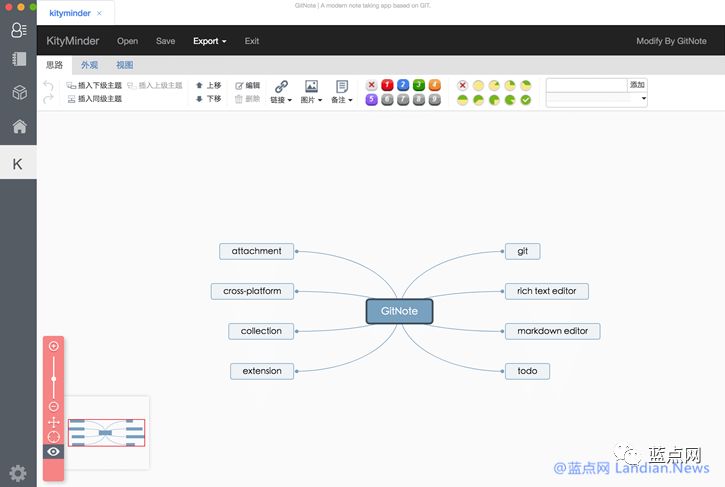Set priority 5 purple badge
This screenshot has height=487, width=725.
[x=371, y=99]
